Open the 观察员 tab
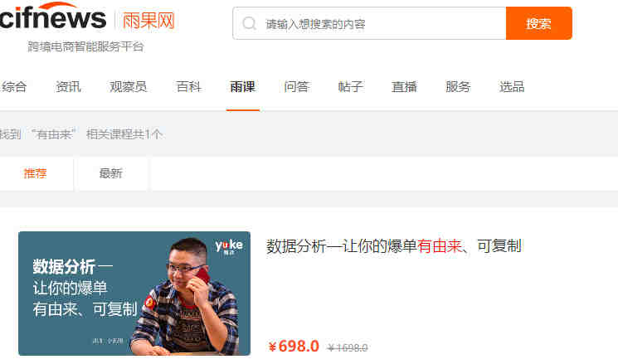Viewport: 618px width, 364px height. [x=128, y=86]
